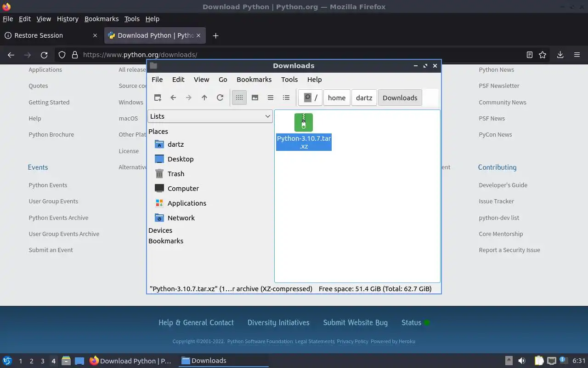
Task: Click the network icon in system tray
Action: [x=552, y=361]
